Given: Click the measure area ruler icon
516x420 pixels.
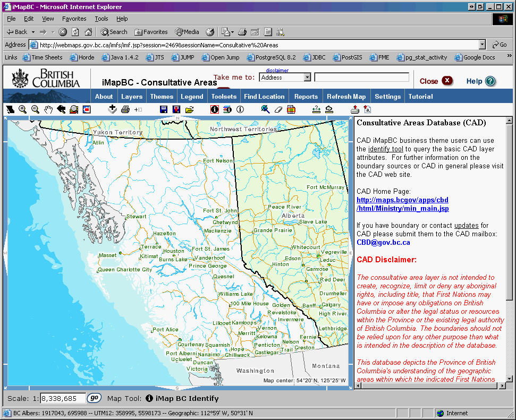Looking at the screenshot, I should [x=329, y=109].
